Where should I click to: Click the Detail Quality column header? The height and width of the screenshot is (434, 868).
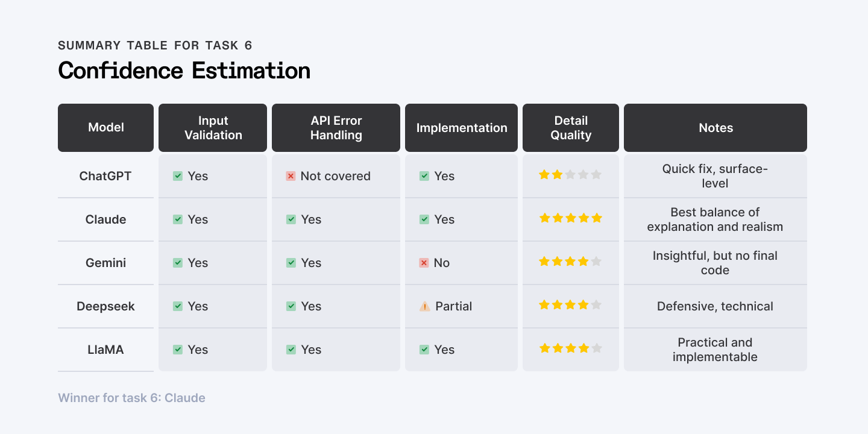pyautogui.click(x=570, y=128)
